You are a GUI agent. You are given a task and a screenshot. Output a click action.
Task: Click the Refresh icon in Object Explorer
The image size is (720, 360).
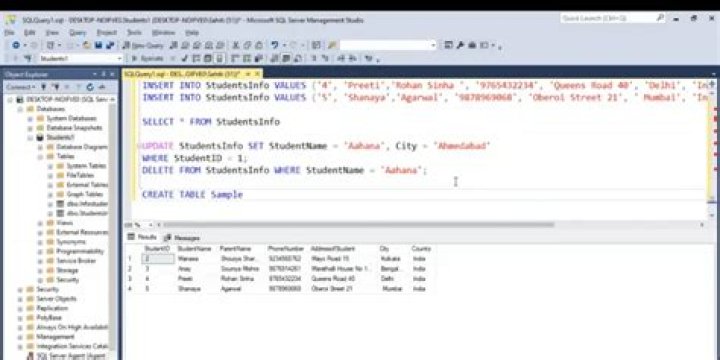click(90, 87)
